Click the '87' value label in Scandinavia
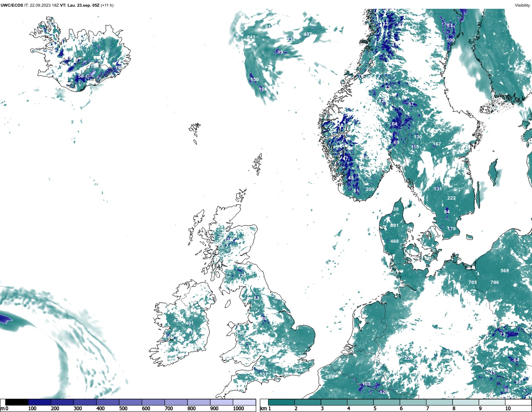Image resolution: width=532 pixels, height=412 pixels. [411, 104]
